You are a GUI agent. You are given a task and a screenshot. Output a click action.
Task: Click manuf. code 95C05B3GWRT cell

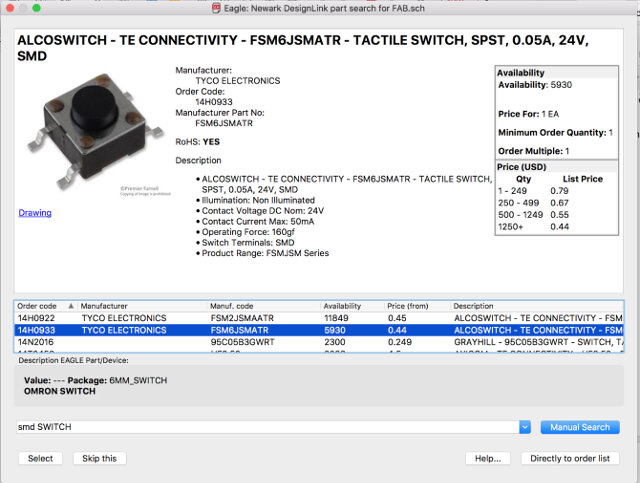point(242,342)
